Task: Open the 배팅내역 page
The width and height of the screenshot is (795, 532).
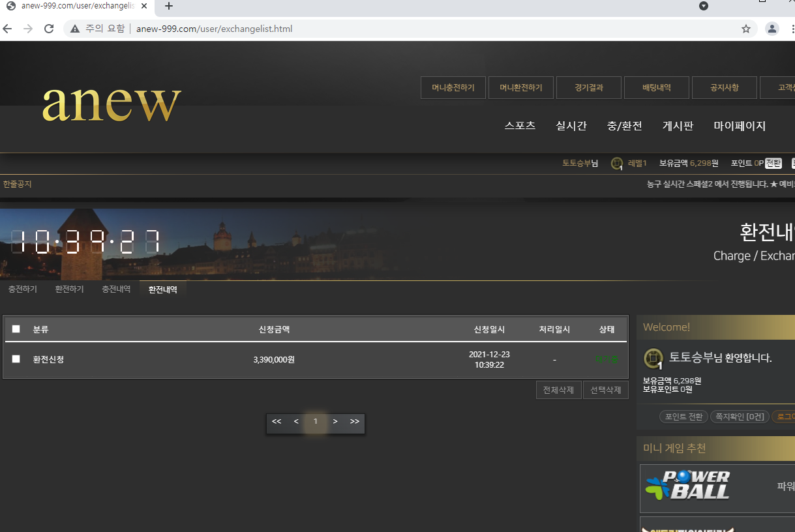Action: coord(657,87)
